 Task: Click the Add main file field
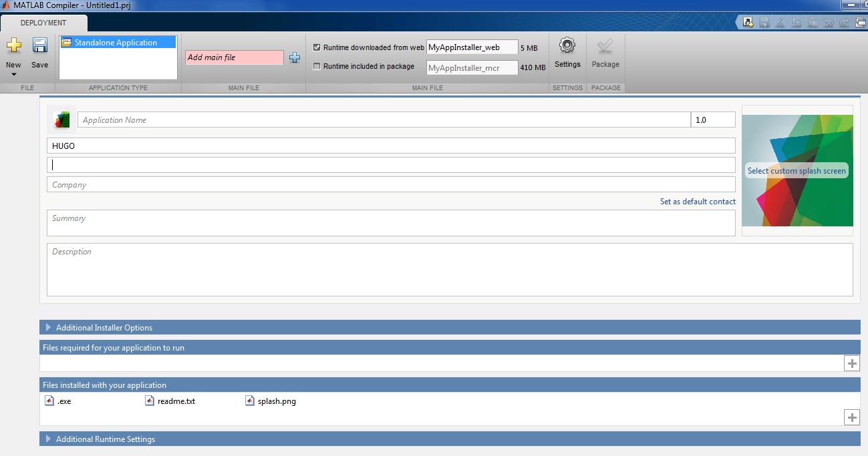tap(235, 57)
